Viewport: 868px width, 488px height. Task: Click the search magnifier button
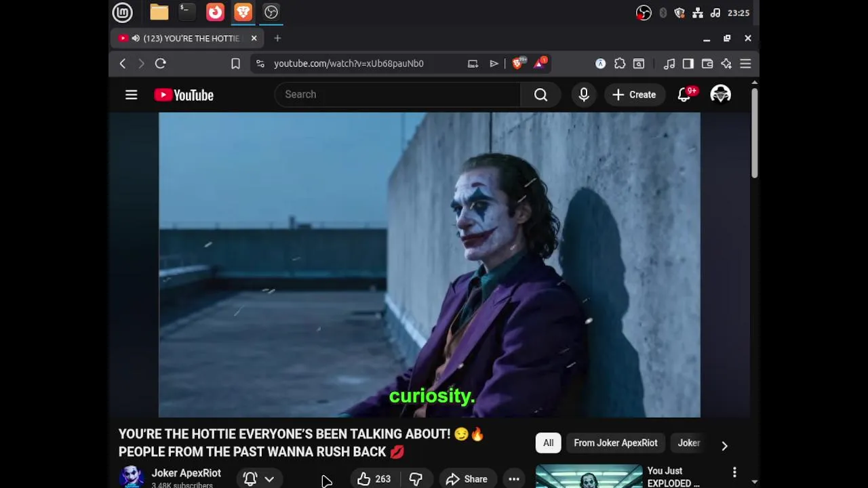(540, 94)
